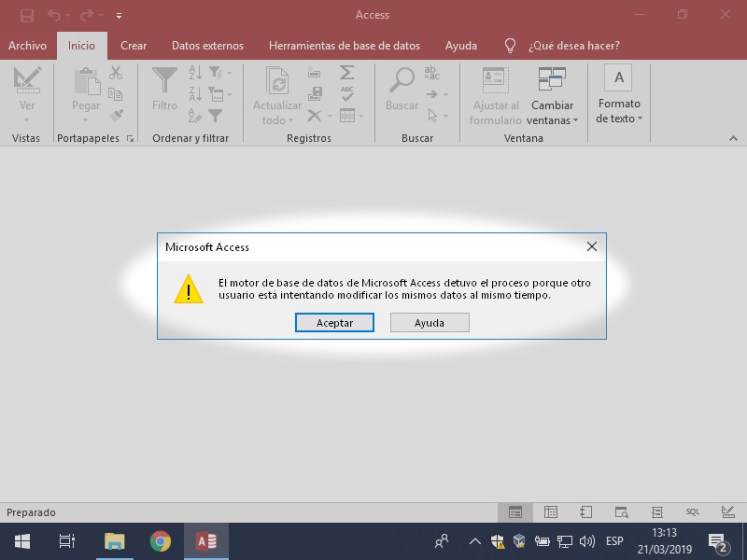This screenshot has width=747, height=560.
Task: Close the Microsoft Access error dialog
Action: coord(591,247)
